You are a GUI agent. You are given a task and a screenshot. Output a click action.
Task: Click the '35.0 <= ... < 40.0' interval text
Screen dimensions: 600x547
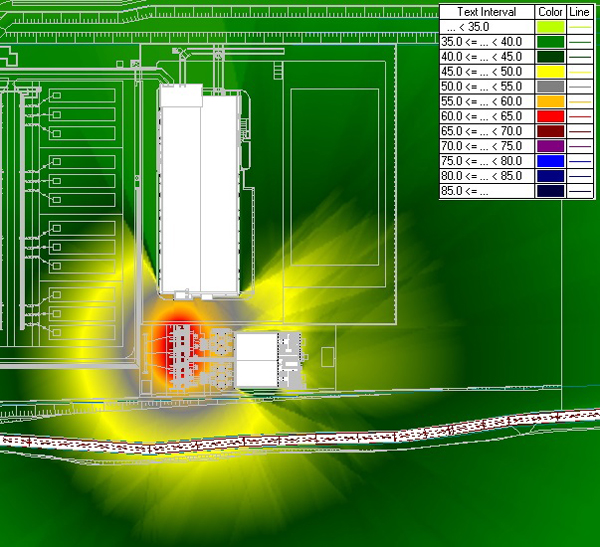[481, 42]
